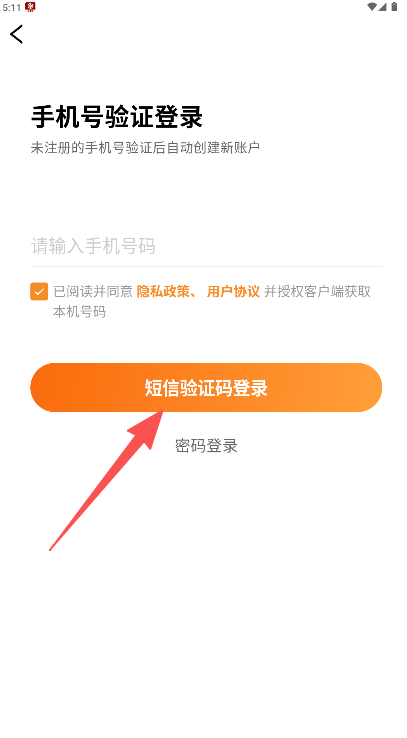Tap the Wi-Fi signal icon in status bar

pyautogui.click(x=372, y=7)
